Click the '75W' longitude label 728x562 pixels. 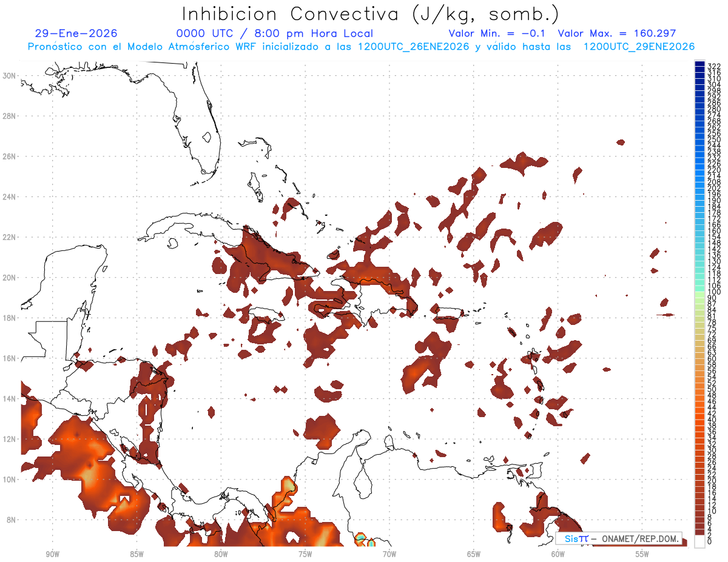pos(305,554)
